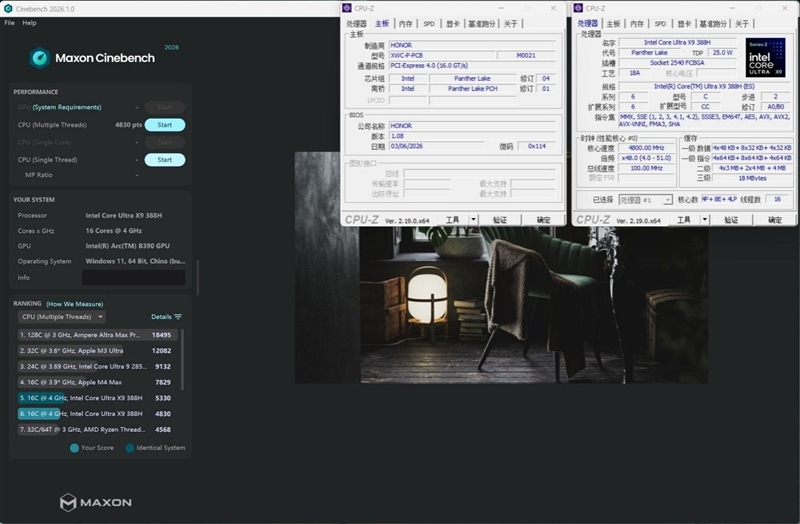Select the Apple M4 Max ranking row

(98, 383)
